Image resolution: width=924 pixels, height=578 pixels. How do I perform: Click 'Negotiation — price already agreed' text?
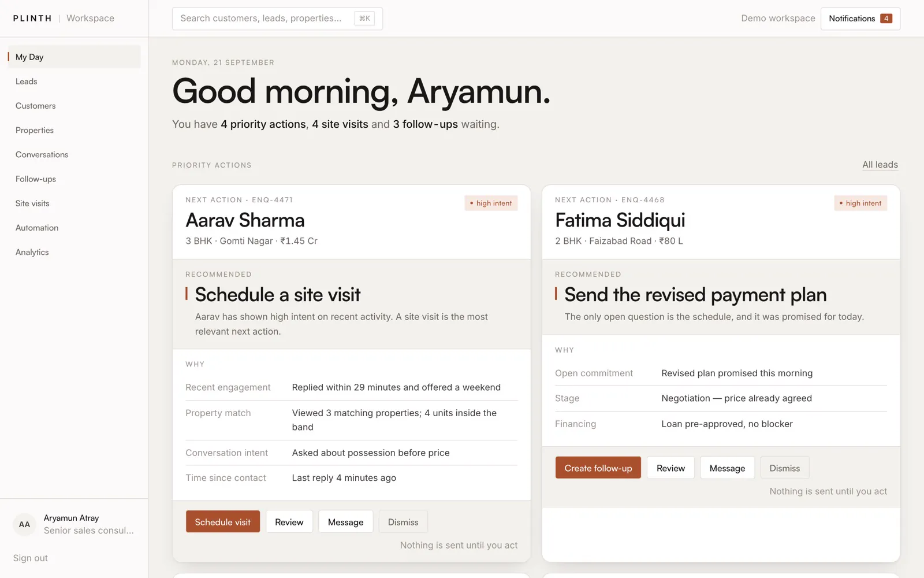[x=737, y=398]
